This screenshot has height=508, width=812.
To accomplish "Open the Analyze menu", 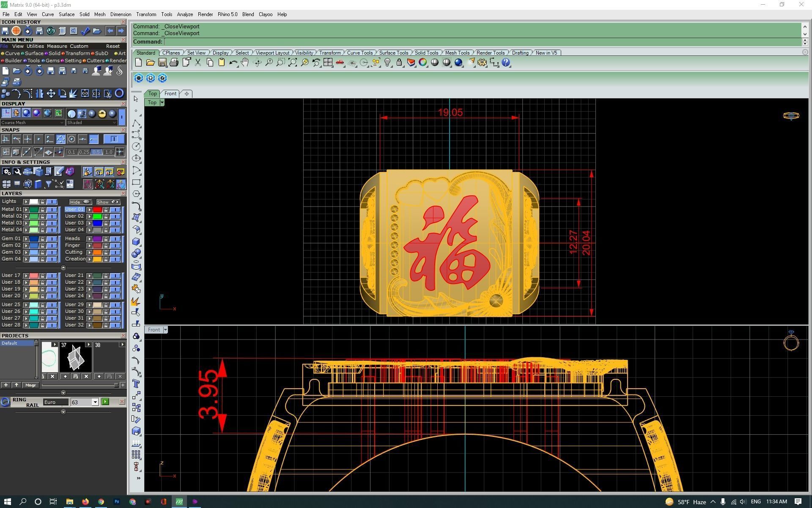I will point(185,14).
